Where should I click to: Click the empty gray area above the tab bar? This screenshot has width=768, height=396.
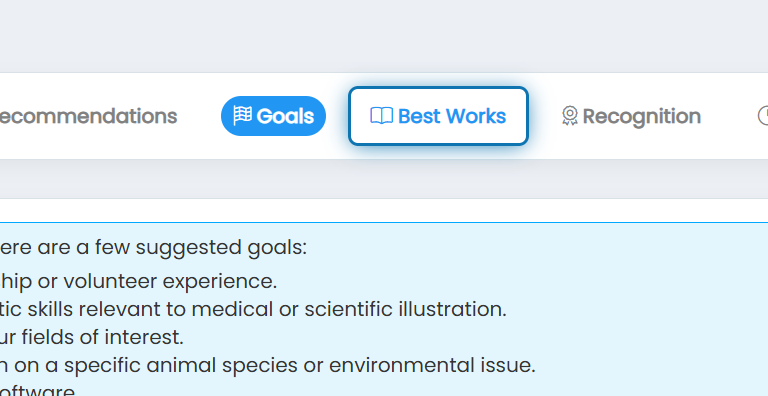pos(384,36)
